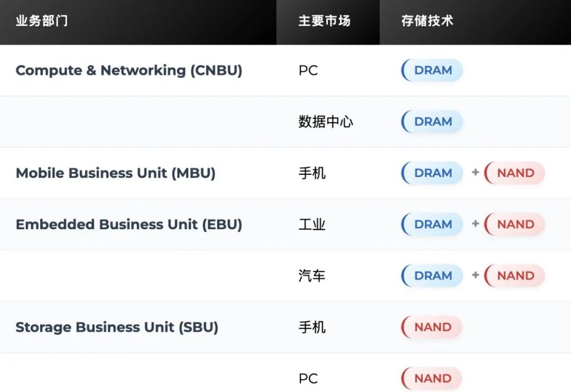Image resolution: width=571 pixels, height=392 pixels.
Task: Open Embedded Business Unit (EBU) entry
Action: click(129, 224)
